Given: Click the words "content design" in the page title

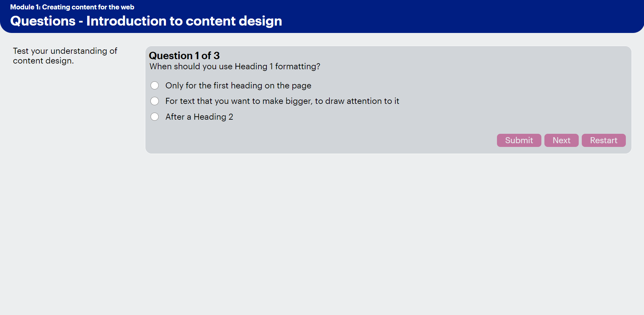Looking at the screenshot, I should click(234, 21).
